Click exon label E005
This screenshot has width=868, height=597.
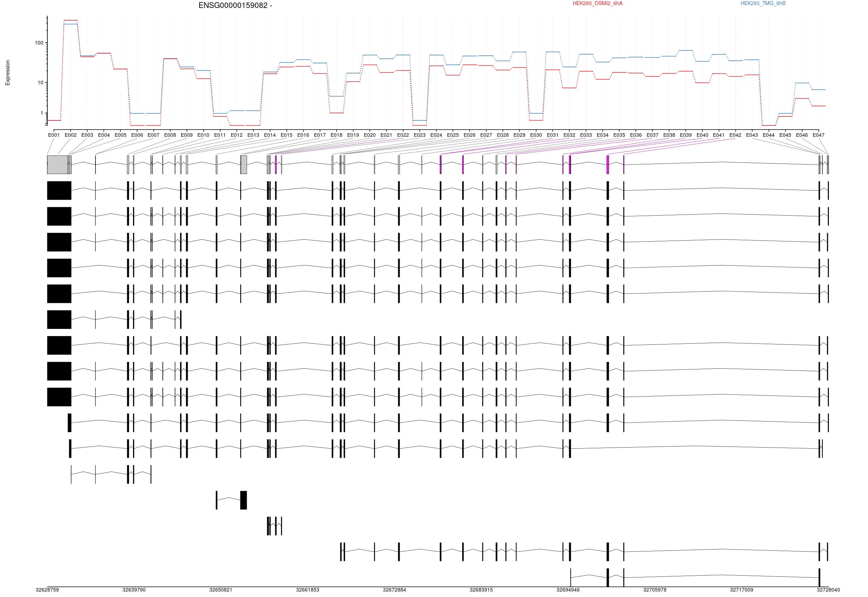tap(120, 135)
